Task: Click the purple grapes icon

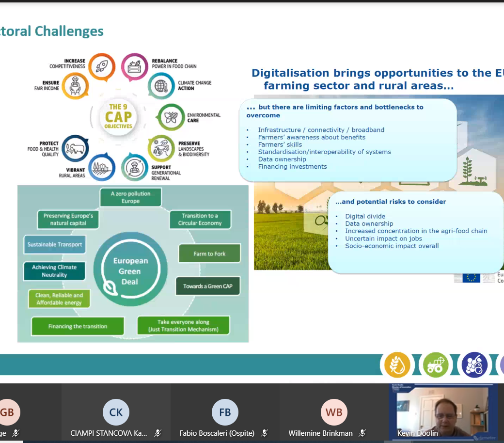Action: [x=474, y=364]
